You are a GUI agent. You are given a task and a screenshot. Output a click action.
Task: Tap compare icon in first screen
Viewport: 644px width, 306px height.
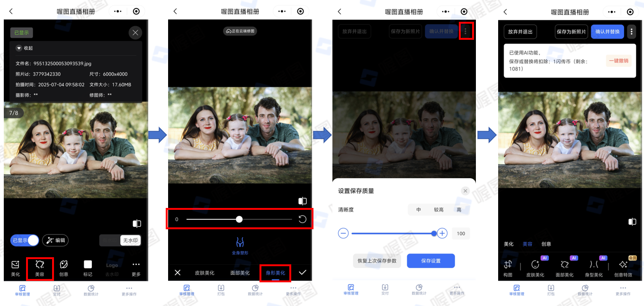[137, 224]
